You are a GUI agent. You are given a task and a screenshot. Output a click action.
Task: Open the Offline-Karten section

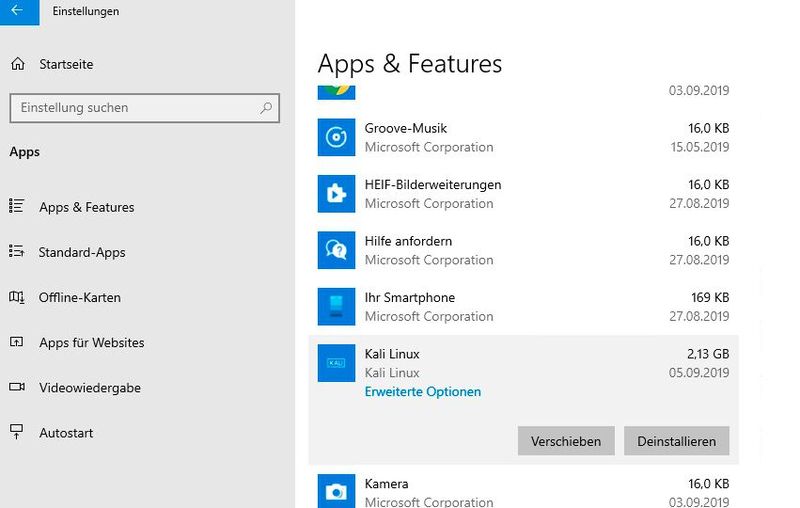[80, 297]
